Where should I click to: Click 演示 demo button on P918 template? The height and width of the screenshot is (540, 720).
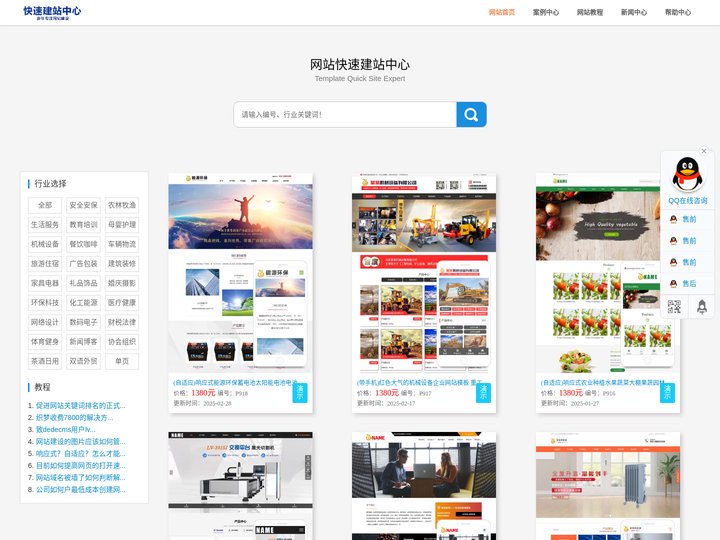click(x=300, y=393)
